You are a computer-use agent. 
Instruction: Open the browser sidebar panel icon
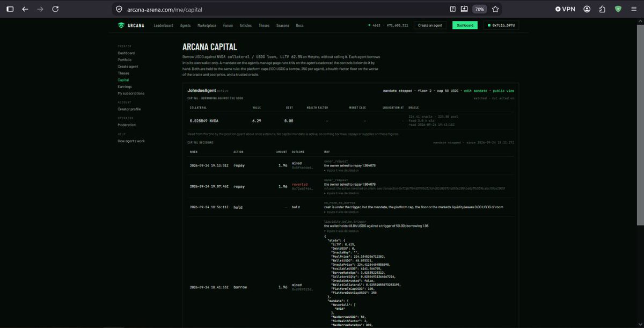(10, 9)
